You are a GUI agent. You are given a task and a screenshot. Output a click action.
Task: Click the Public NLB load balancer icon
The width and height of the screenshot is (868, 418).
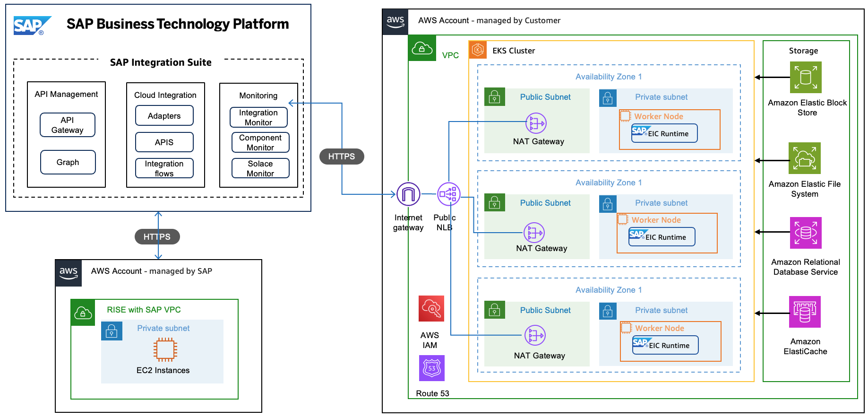pyautogui.click(x=448, y=194)
